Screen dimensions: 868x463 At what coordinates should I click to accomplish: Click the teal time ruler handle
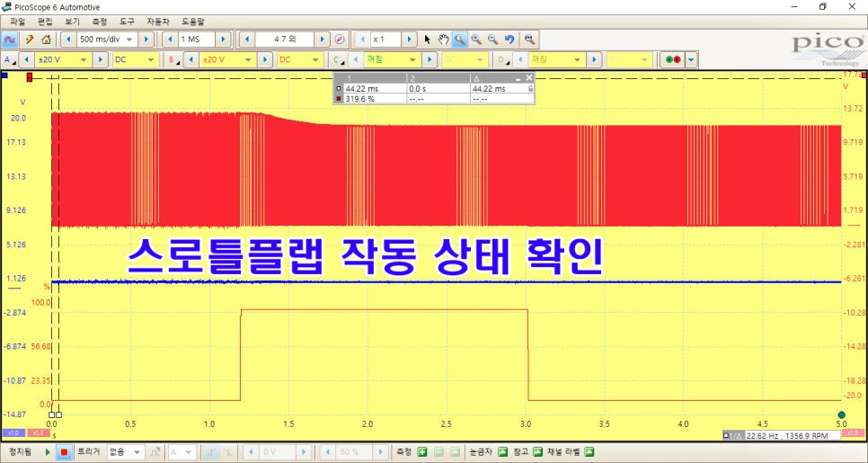click(841, 414)
